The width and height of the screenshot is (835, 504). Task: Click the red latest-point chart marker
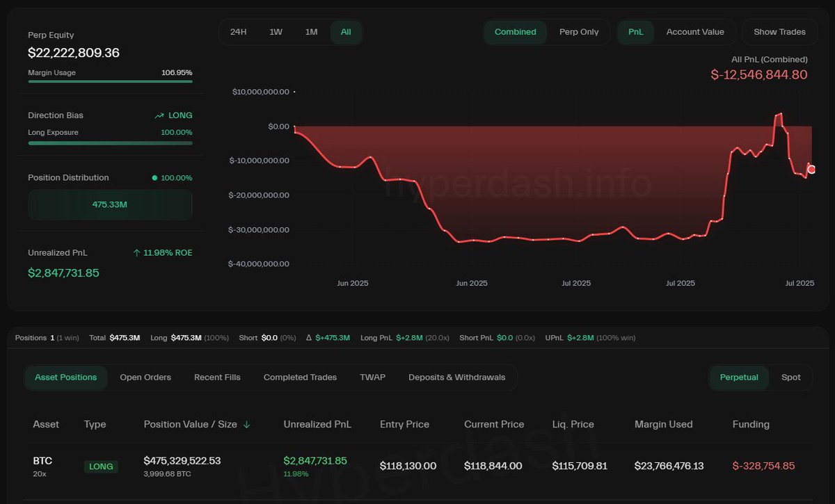pos(811,170)
